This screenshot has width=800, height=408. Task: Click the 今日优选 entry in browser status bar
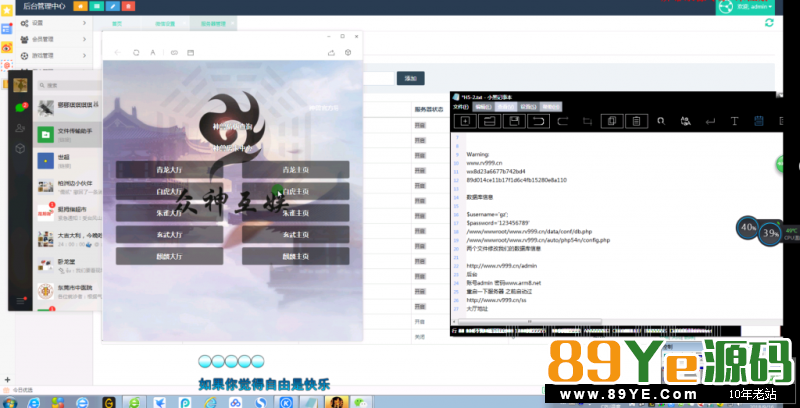pos(19,390)
